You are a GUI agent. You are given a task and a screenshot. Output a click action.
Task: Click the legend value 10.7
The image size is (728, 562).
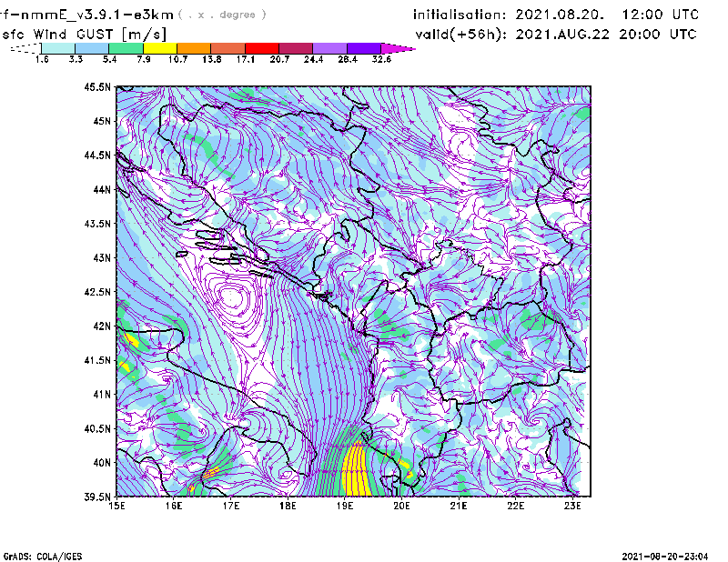[177, 59]
